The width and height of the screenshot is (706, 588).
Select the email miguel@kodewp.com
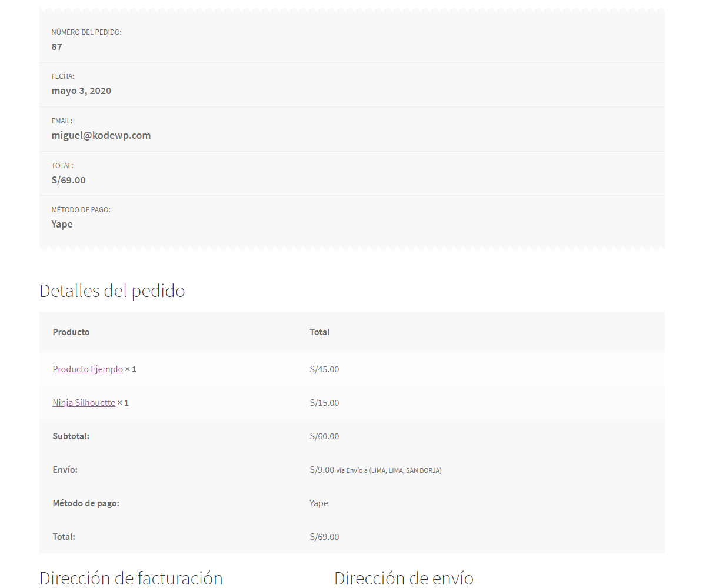tap(101, 135)
